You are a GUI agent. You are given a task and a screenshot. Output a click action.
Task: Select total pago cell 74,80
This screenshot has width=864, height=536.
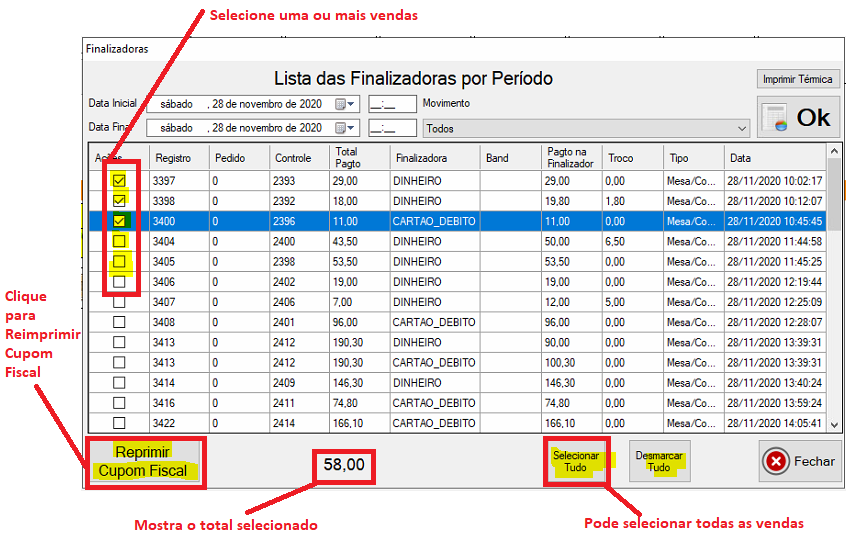tap(359, 403)
